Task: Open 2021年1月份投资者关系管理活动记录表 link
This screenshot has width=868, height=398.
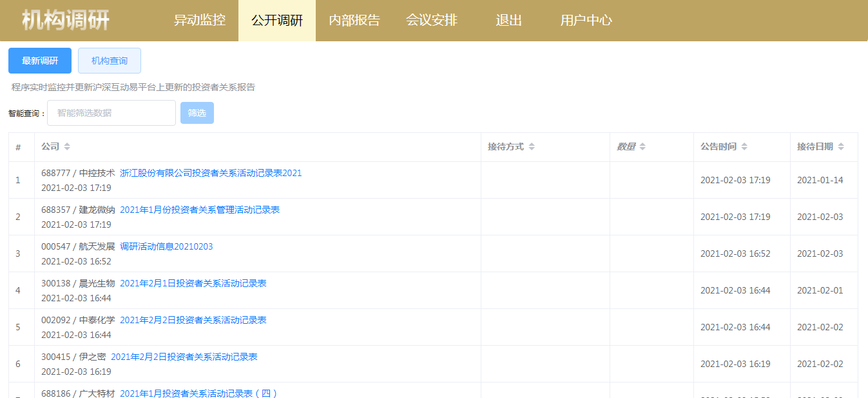Action: point(200,210)
